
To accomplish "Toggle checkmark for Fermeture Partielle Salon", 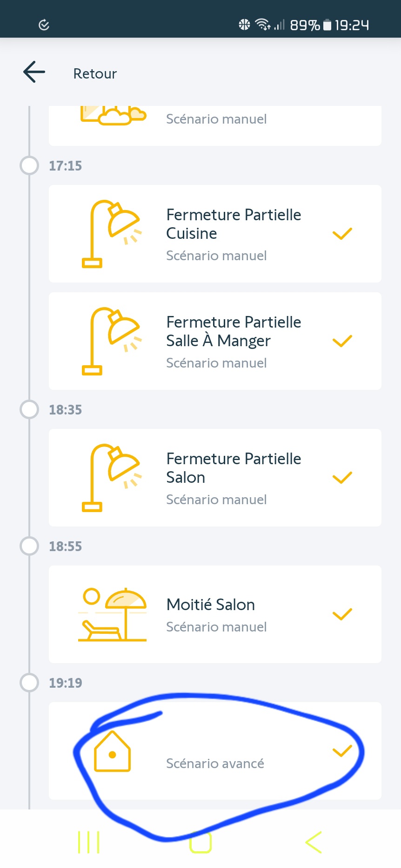I will click(342, 478).
